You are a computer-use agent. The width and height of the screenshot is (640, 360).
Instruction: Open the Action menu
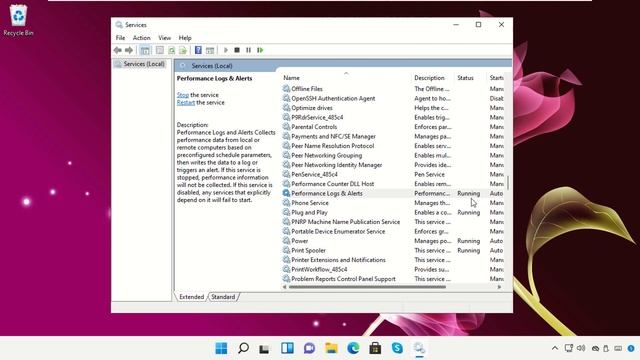142,38
